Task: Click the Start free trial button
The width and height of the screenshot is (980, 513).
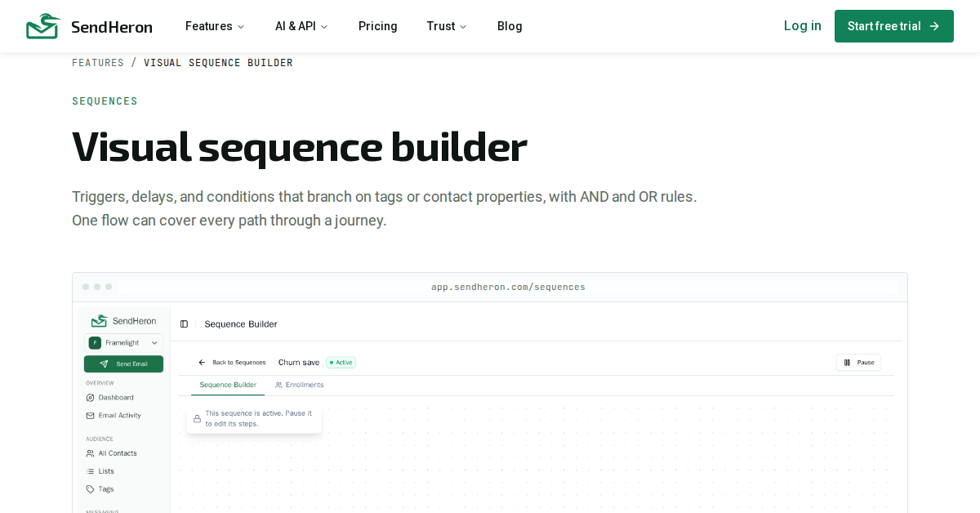Action: [x=894, y=26]
